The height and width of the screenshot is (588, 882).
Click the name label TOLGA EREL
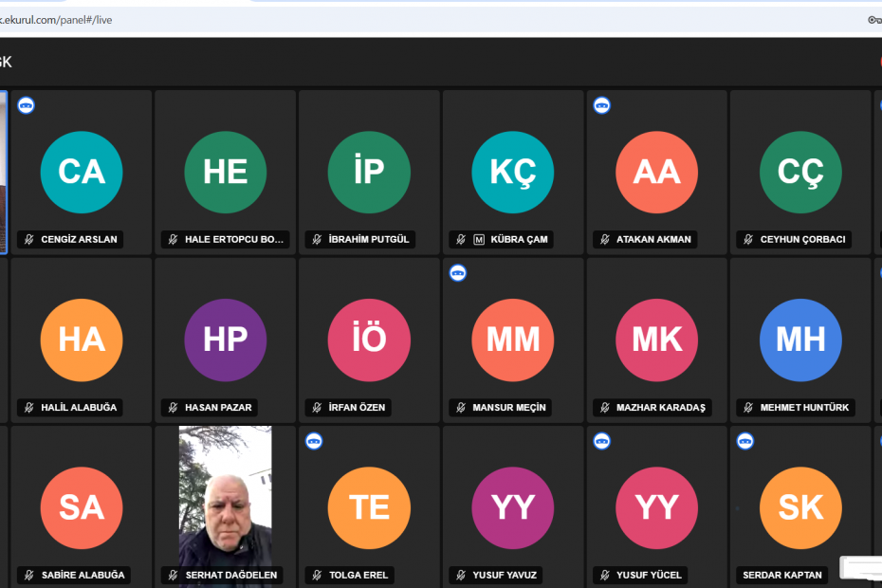click(358, 575)
